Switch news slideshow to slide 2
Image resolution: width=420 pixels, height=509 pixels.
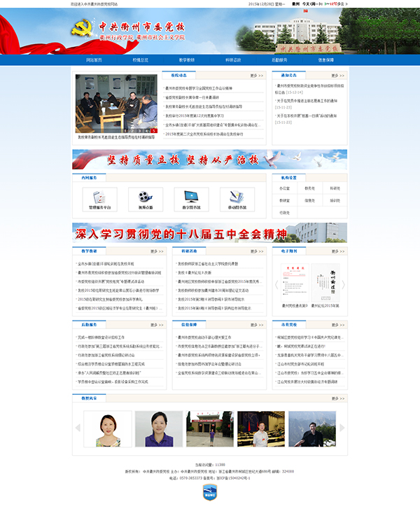coord(132,131)
